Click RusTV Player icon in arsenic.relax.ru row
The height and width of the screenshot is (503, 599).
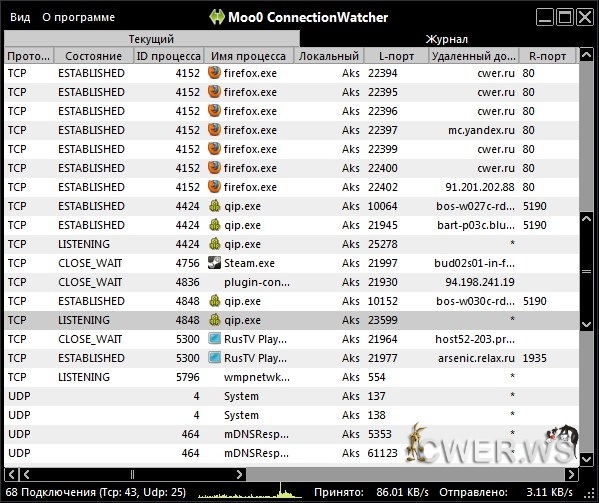pos(215,358)
